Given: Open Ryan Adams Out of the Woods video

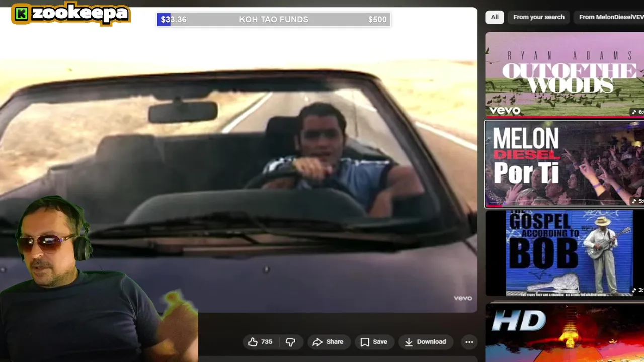Looking at the screenshot, I should [x=565, y=74].
